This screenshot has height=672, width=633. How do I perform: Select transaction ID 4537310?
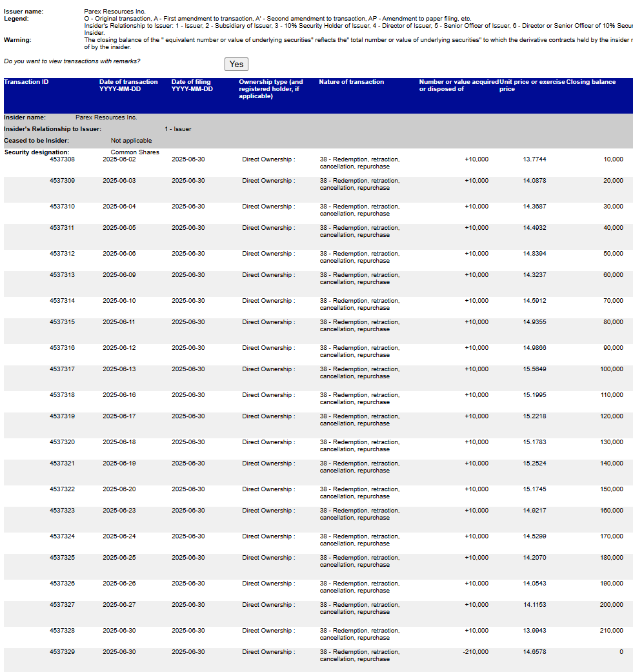pyautogui.click(x=62, y=207)
